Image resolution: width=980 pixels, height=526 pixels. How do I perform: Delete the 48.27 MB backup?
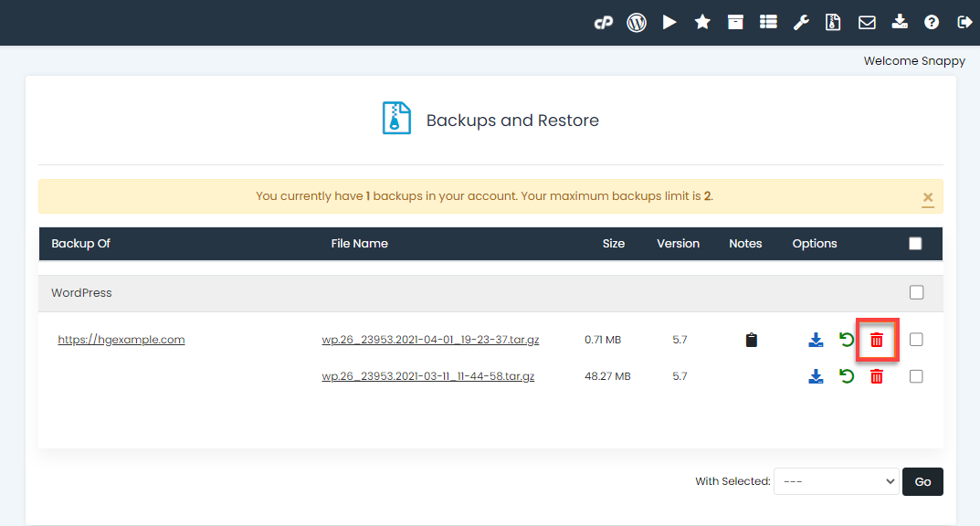click(877, 376)
